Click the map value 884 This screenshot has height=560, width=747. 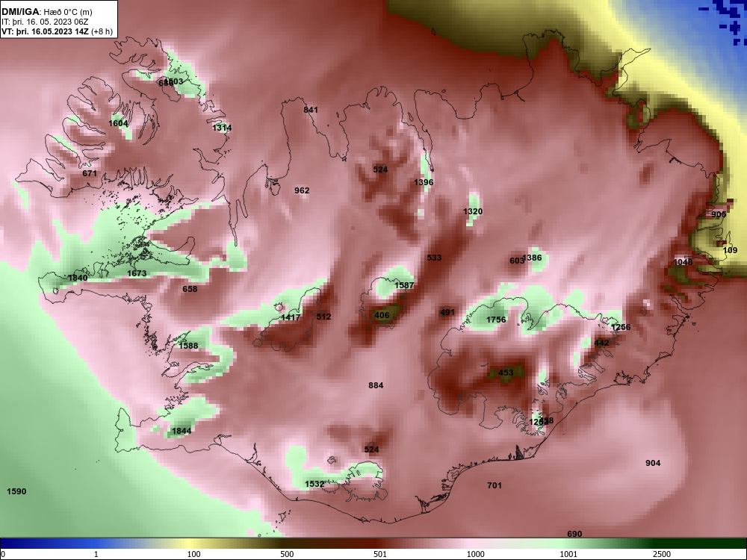[x=376, y=385]
